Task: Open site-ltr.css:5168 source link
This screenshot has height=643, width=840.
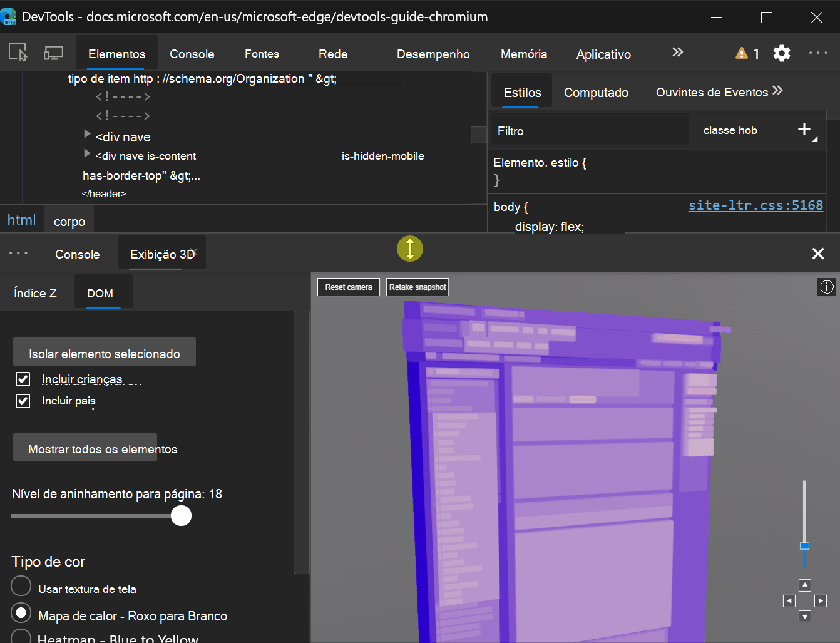Action: click(755, 205)
